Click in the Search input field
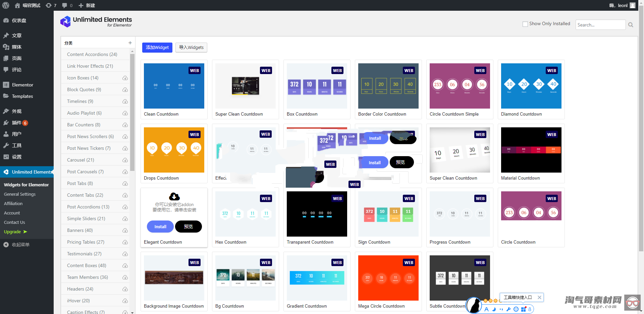Image resolution: width=644 pixels, height=314 pixels. tap(600, 25)
